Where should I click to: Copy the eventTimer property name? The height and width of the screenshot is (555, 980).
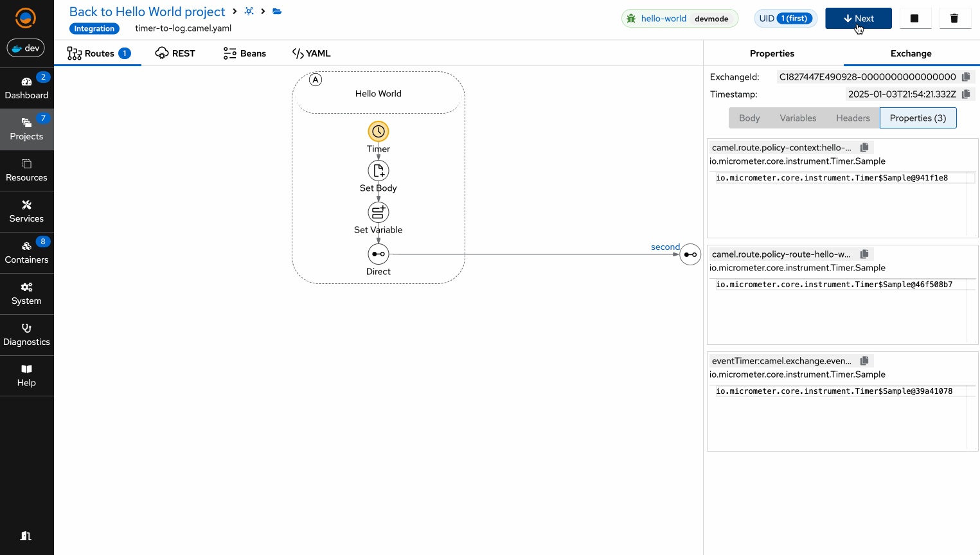coord(864,361)
